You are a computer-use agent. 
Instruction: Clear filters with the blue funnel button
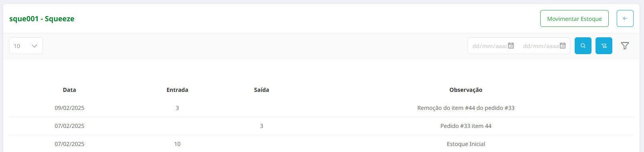[604, 46]
